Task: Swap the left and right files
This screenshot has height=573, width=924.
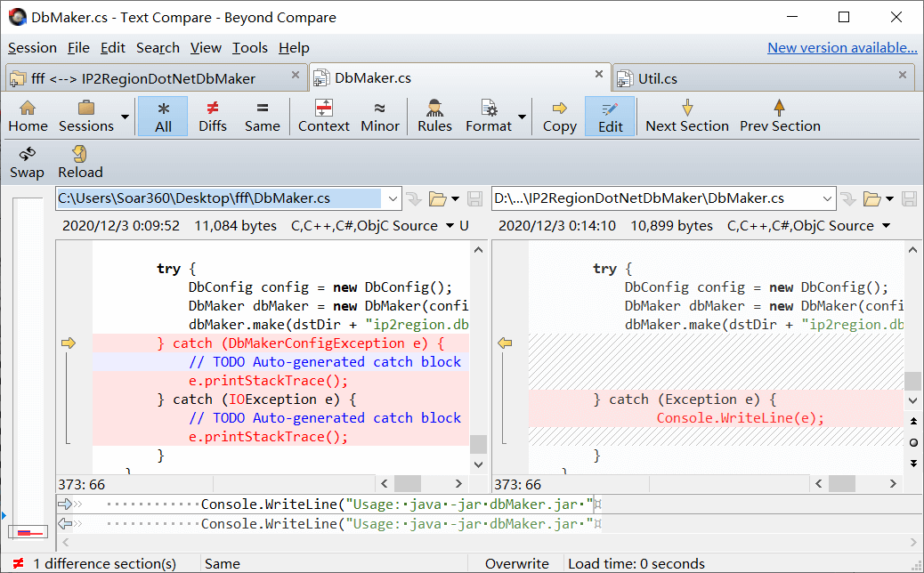Action: (27, 162)
